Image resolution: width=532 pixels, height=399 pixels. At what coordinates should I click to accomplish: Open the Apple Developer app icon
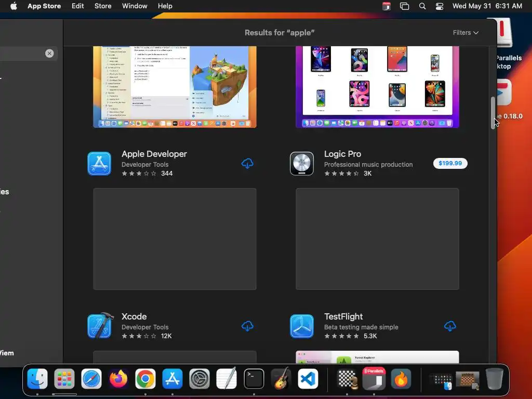[99, 164]
